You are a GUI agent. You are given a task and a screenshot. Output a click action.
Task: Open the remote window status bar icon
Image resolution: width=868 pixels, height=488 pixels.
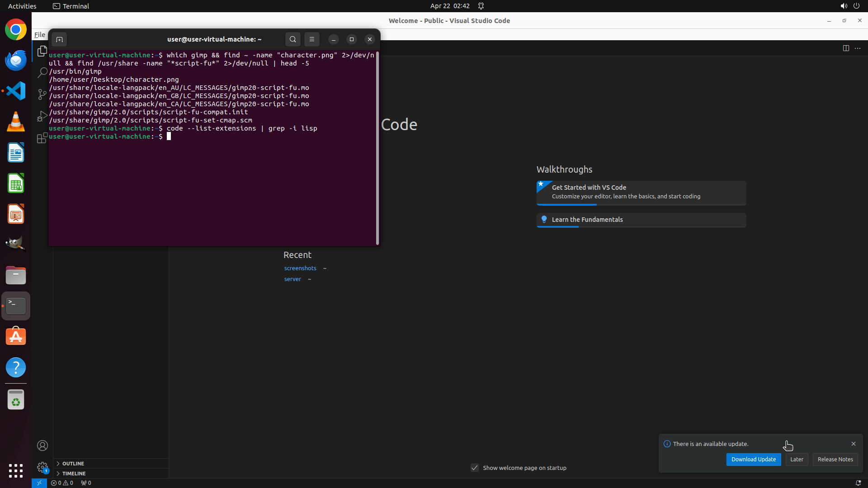point(39,483)
